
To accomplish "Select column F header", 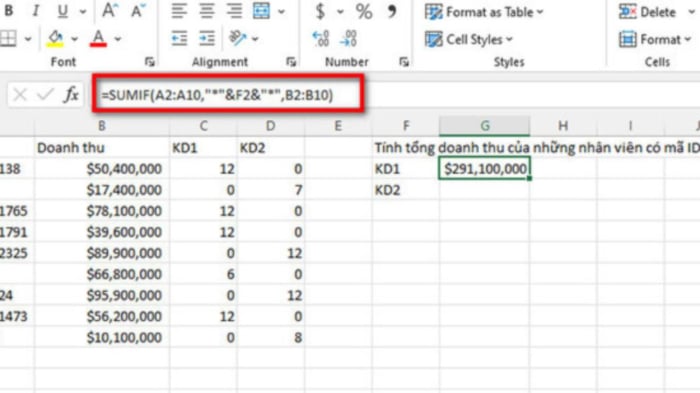I will (x=406, y=126).
